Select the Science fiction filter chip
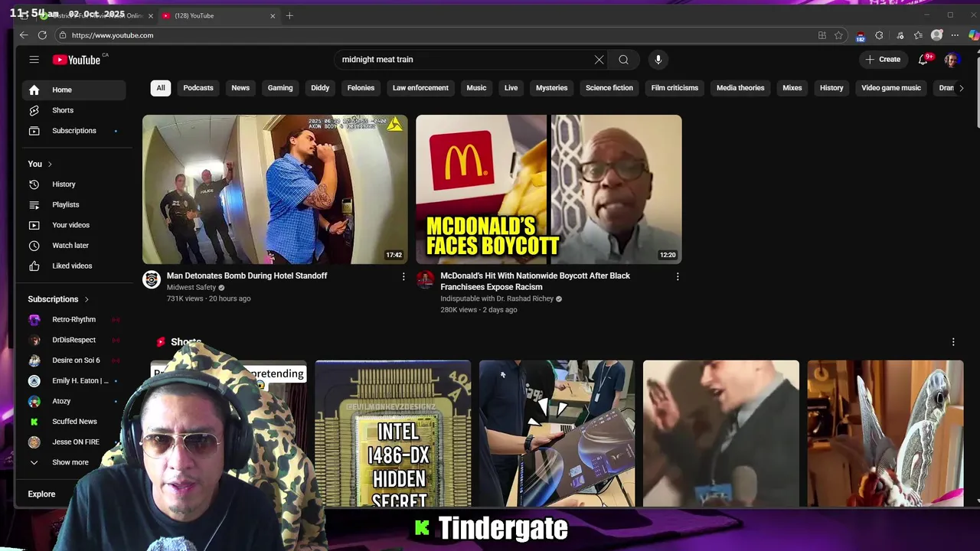Image resolution: width=980 pixels, height=551 pixels. [609, 88]
